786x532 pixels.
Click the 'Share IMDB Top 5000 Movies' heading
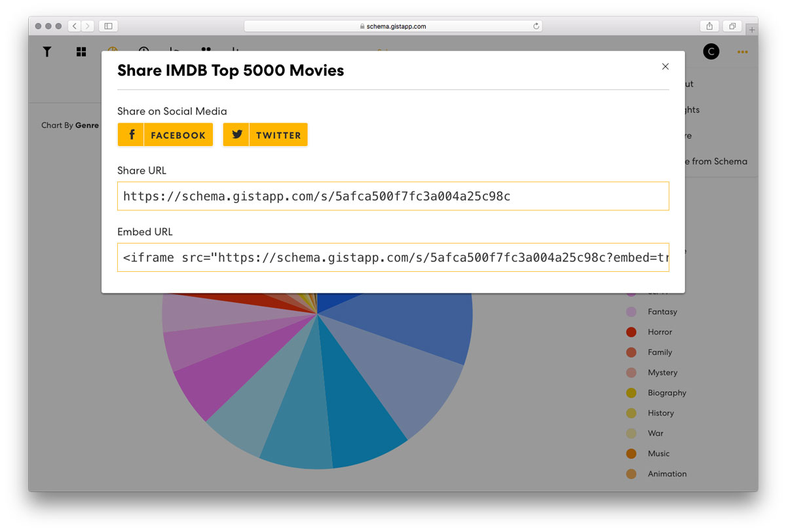pos(231,71)
